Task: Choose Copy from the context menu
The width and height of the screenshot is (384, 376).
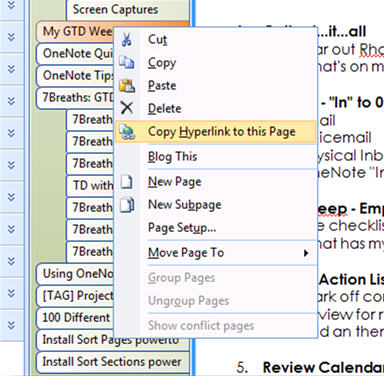Action: [216, 63]
